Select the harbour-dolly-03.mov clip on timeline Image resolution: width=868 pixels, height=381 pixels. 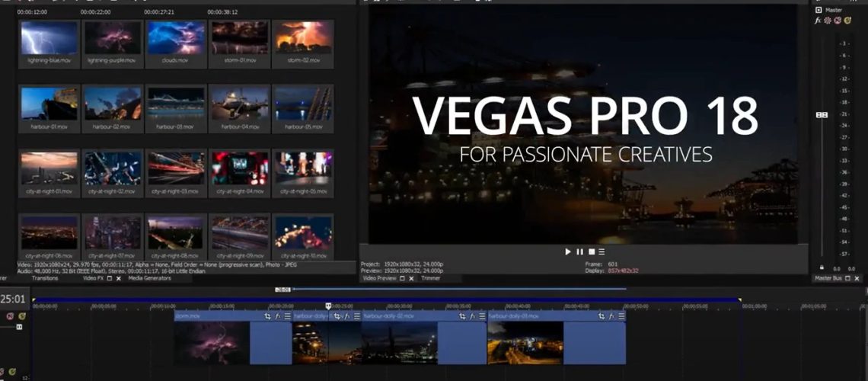coord(557,338)
